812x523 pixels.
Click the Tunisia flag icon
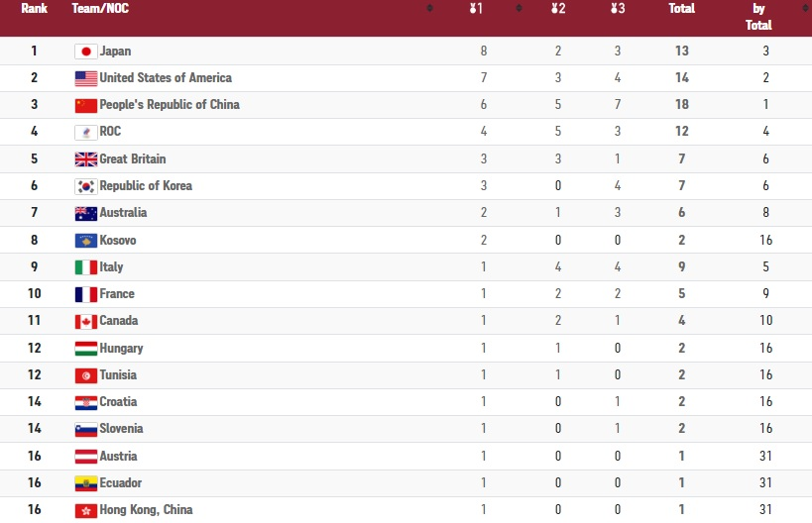[86, 375]
